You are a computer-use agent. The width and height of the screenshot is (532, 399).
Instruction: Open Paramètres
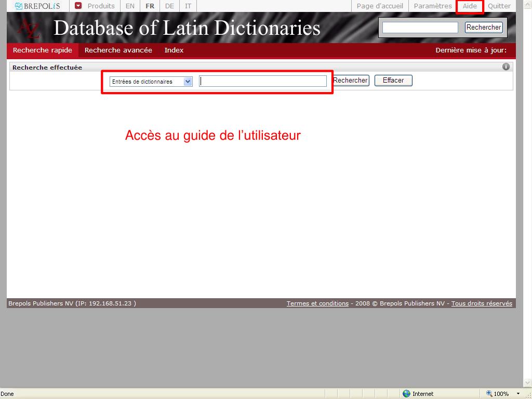[x=433, y=6]
